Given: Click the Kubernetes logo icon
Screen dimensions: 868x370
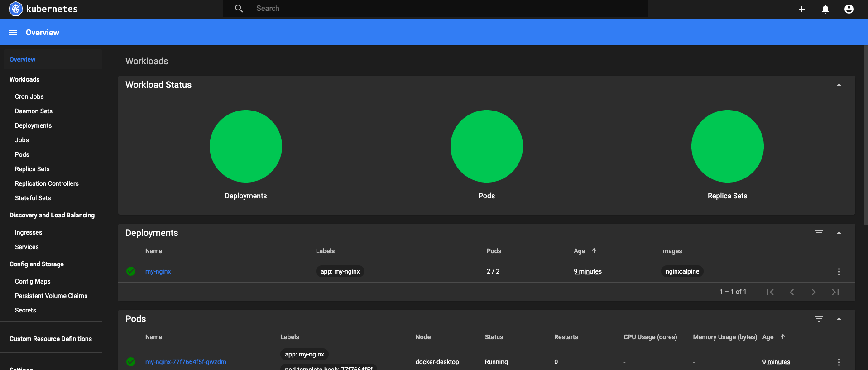Looking at the screenshot, I should tap(16, 9).
